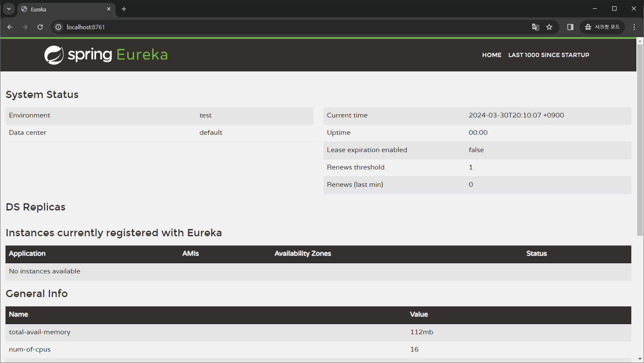
Task: Click the 'Renews threshold' label
Action: pos(355,167)
